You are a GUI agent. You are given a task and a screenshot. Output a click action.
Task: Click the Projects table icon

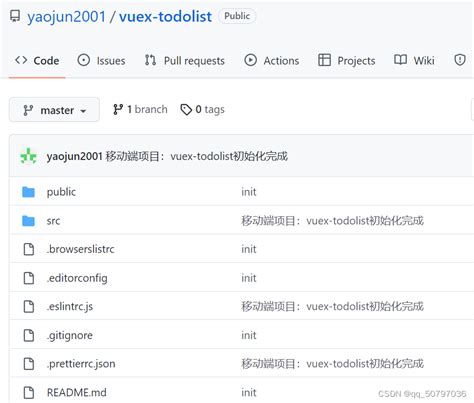[x=324, y=60]
